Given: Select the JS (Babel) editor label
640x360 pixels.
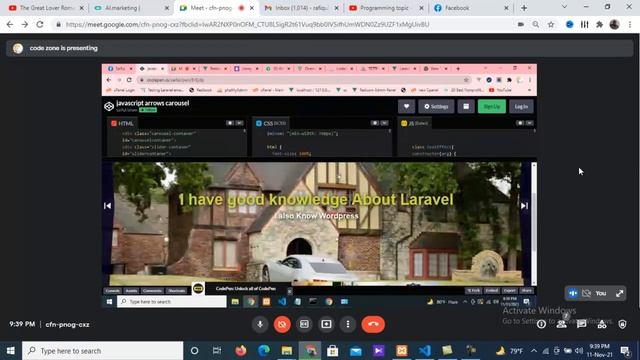Looking at the screenshot, I should (415, 123).
